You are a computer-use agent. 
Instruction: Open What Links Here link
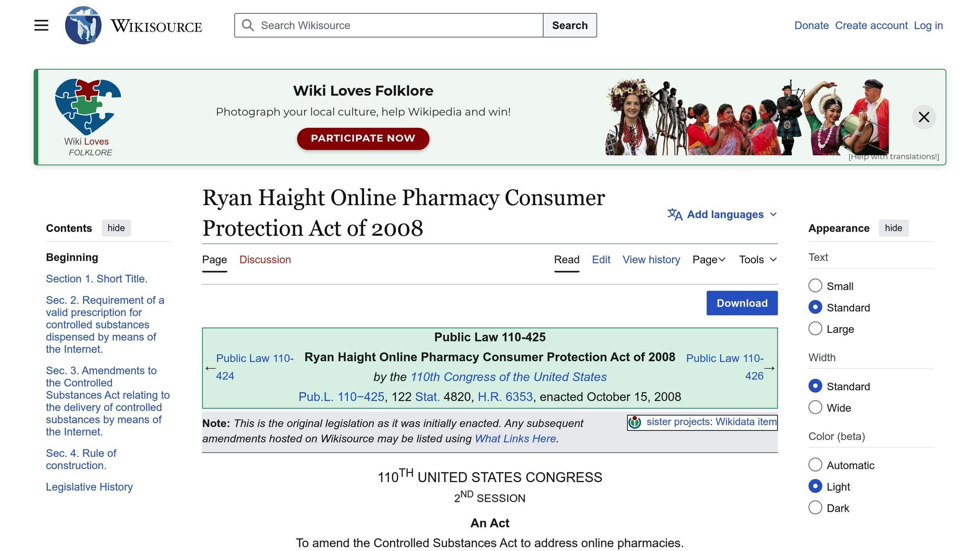515,439
